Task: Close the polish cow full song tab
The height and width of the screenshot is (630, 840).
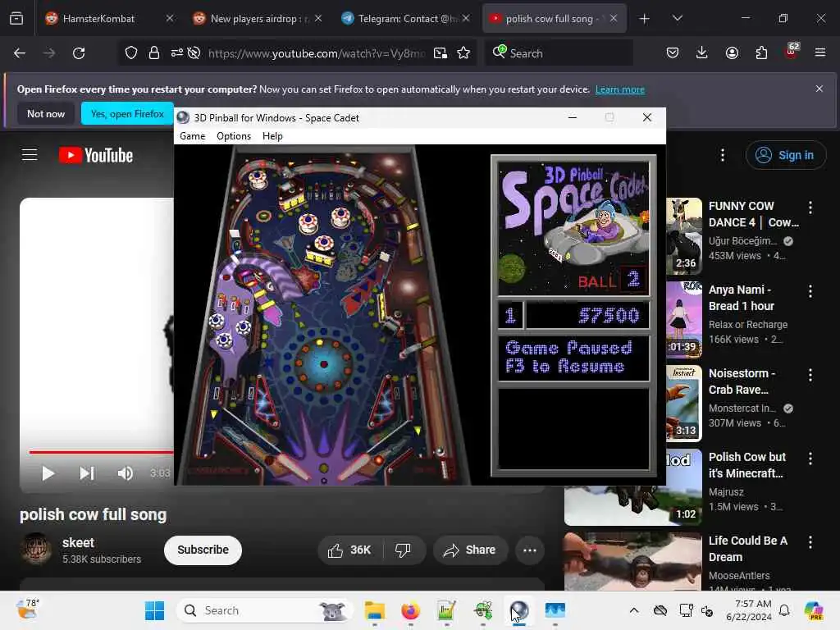Action: pyautogui.click(x=614, y=19)
